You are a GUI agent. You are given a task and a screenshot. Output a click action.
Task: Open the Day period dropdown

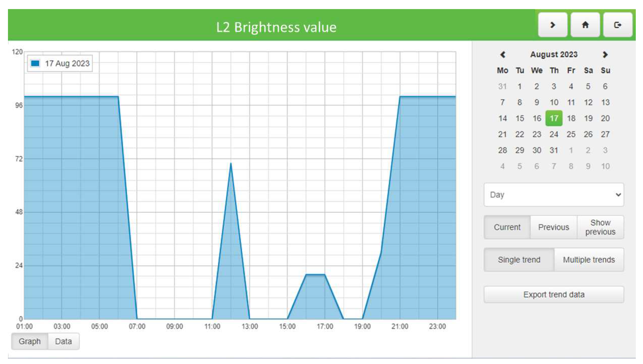coord(553,195)
